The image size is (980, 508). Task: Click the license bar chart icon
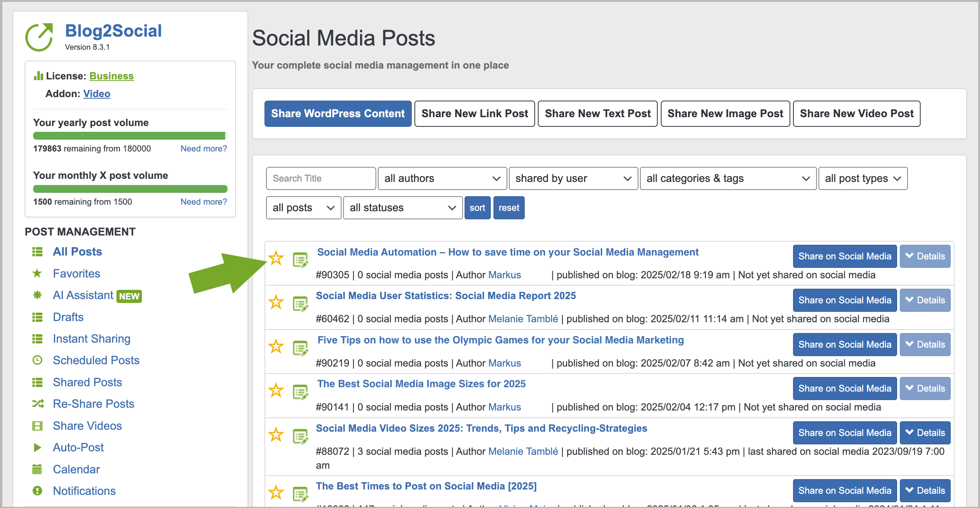click(x=38, y=76)
